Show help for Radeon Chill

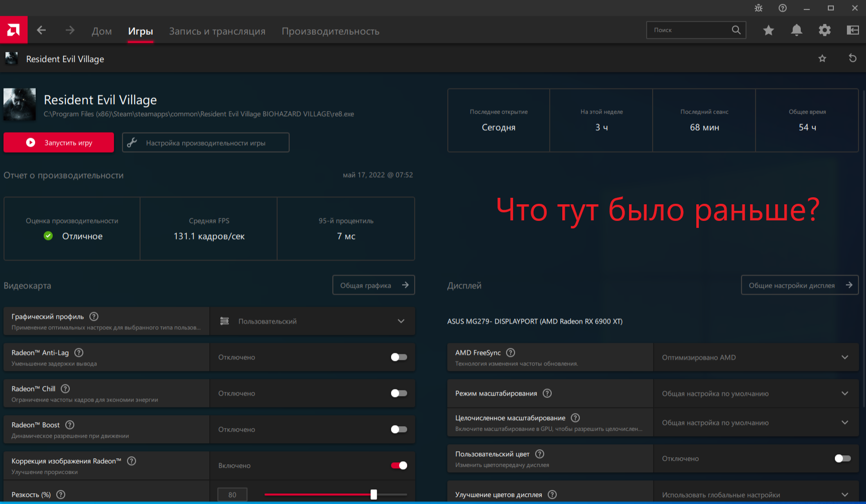click(x=65, y=389)
